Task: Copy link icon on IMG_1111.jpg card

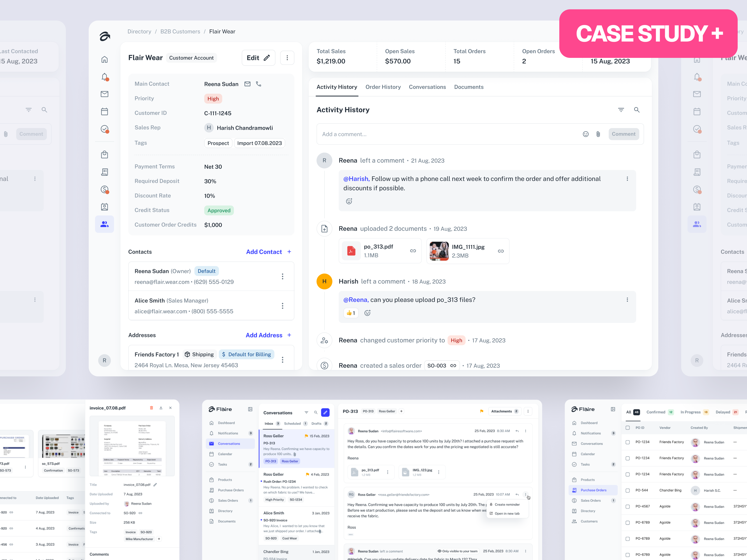Action: (501, 251)
